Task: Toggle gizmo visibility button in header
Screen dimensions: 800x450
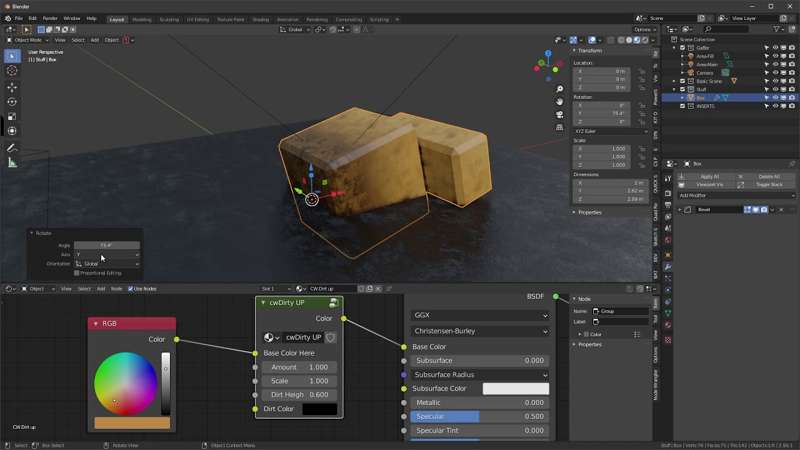Action: click(x=573, y=40)
